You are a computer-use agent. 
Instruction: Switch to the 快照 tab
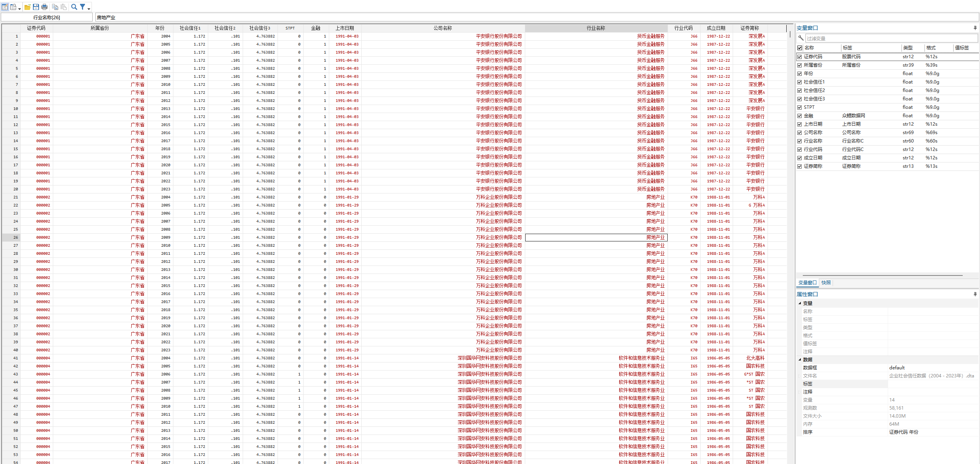click(x=826, y=283)
